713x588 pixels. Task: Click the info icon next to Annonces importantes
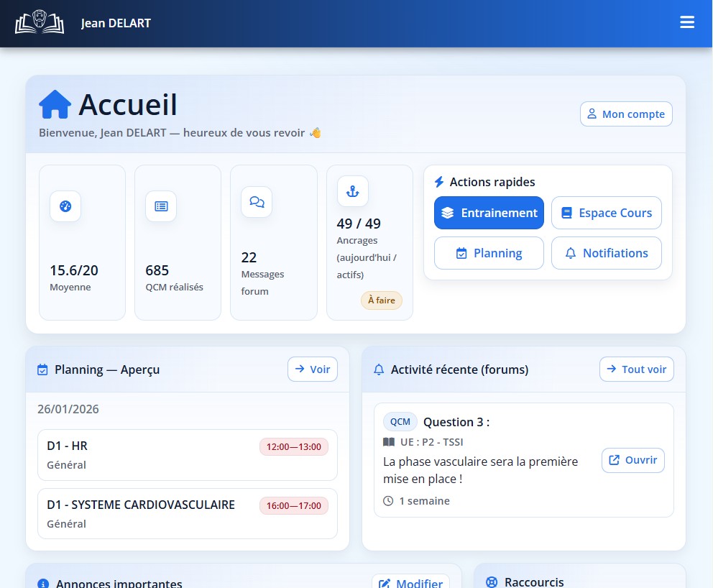click(x=42, y=583)
